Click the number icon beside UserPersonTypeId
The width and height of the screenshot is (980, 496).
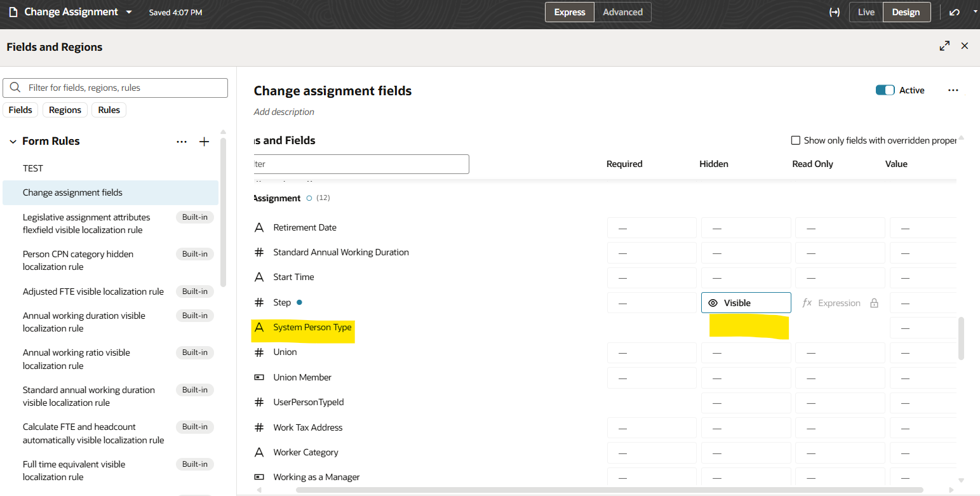pyautogui.click(x=259, y=402)
